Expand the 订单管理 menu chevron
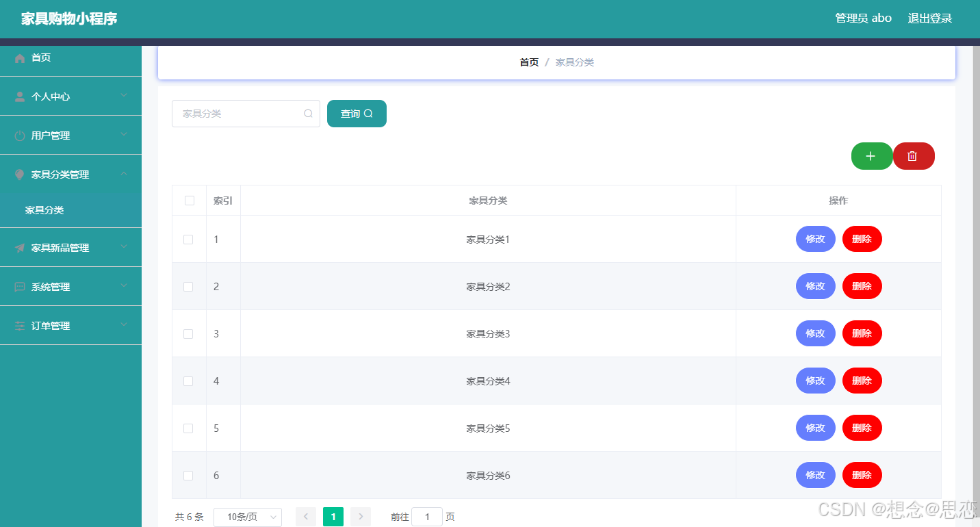Screen dimensions: 980x527 124,325
